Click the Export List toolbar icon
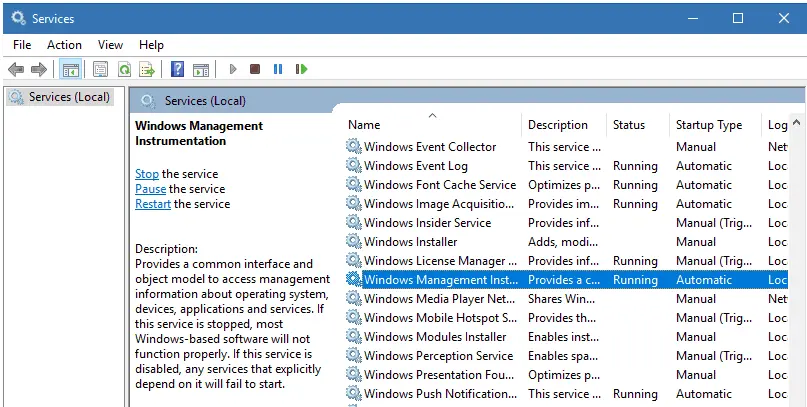This screenshot has height=407, width=807. pyautogui.click(x=147, y=69)
